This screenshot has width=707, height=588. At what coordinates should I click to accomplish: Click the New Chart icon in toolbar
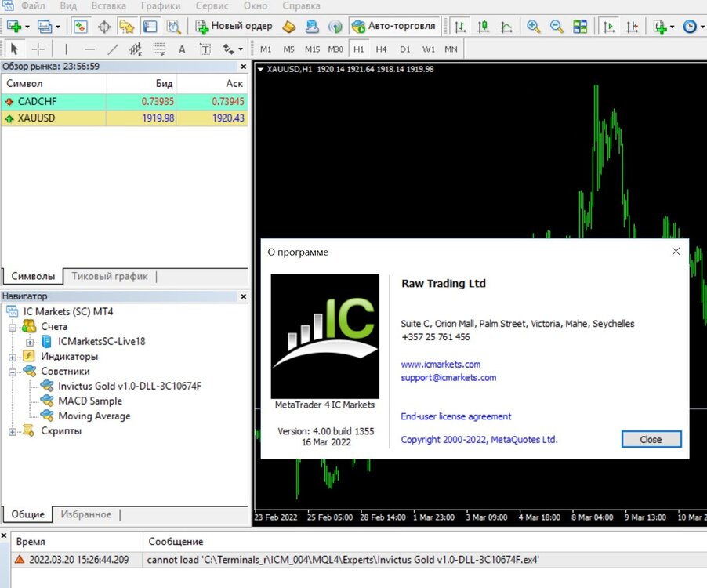14,27
